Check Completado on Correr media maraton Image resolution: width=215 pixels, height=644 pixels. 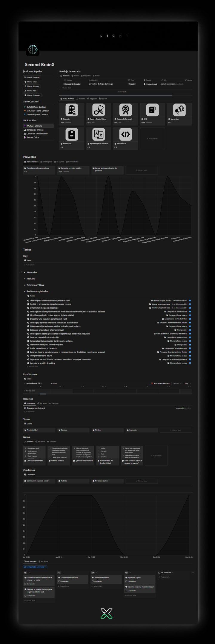click(59, 581)
